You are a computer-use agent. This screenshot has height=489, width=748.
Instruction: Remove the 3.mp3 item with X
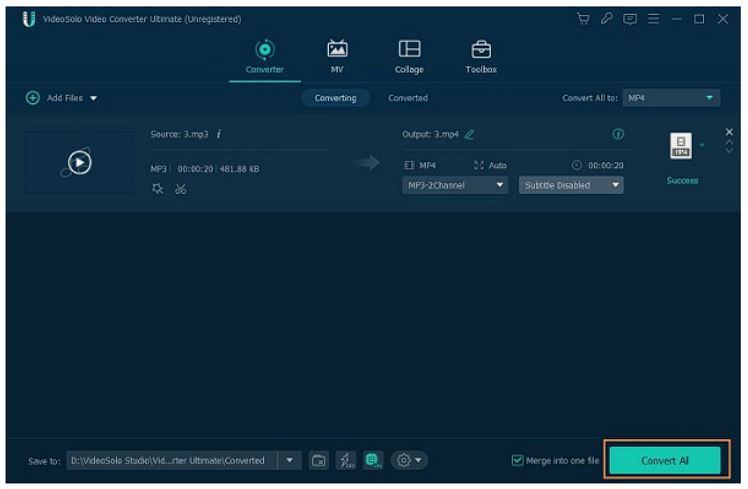(729, 132)
